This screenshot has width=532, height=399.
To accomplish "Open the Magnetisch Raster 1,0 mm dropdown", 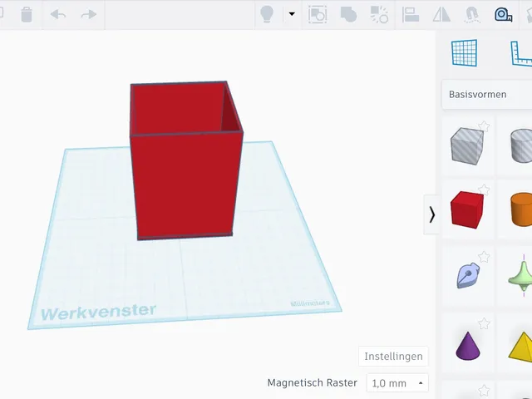I will [x=397, y=383].
